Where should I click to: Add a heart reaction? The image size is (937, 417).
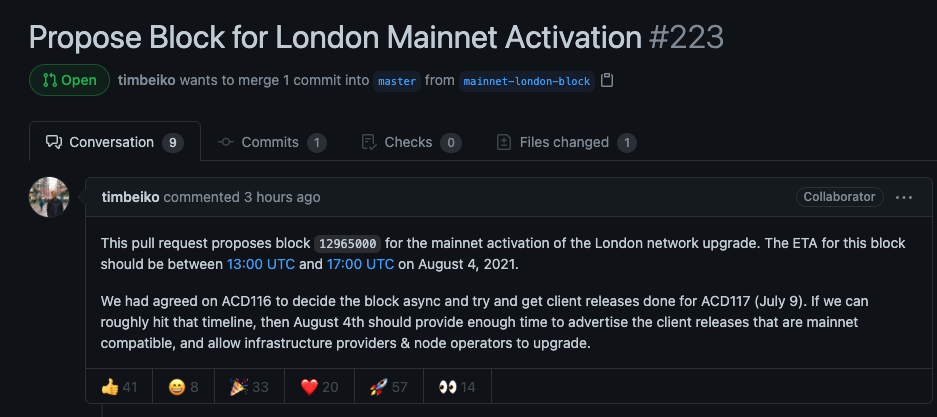319,387
